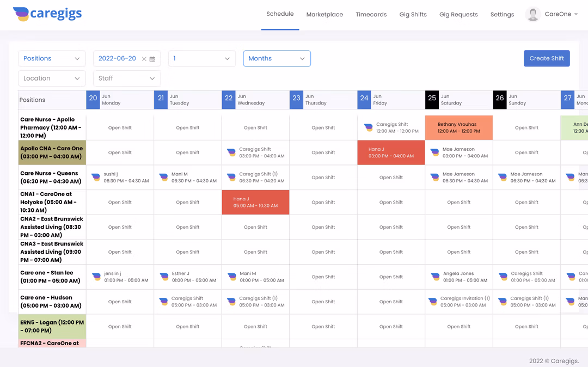Click Wednesday Open Shift for CNA3 East Brunswick
The width and height of the screenshot is (588, 367).
[x=255, y=252]
